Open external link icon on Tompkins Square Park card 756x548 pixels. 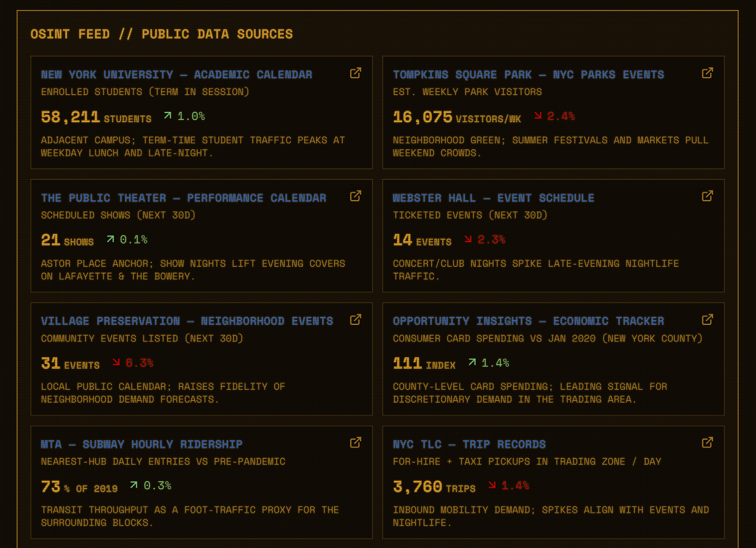coord(707,73)
